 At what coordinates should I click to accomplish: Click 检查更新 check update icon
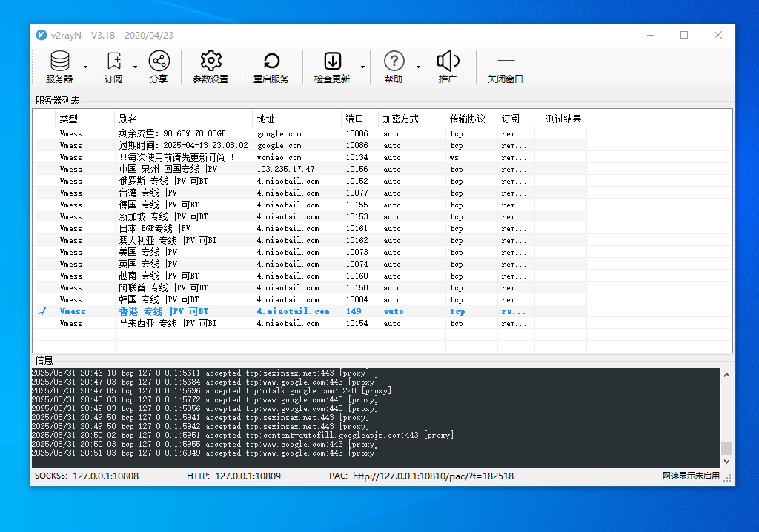point(332,67)
